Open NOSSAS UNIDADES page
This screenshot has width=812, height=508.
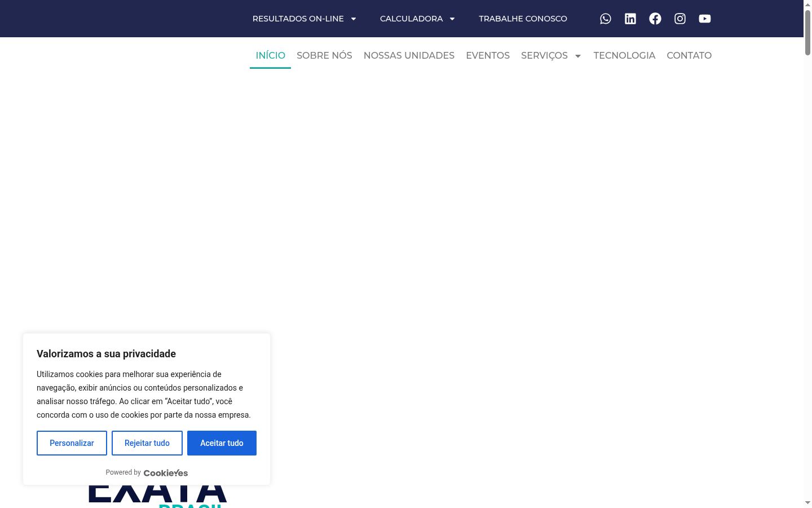point(409,55)
